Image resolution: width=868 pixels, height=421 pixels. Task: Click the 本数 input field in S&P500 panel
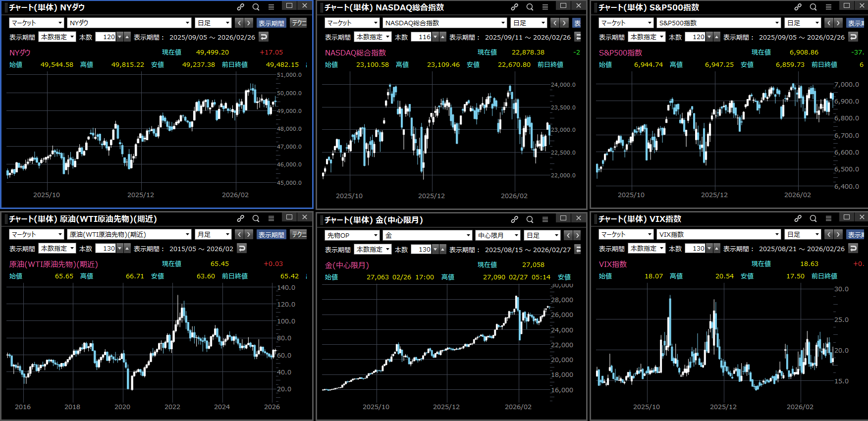(695, 37)
